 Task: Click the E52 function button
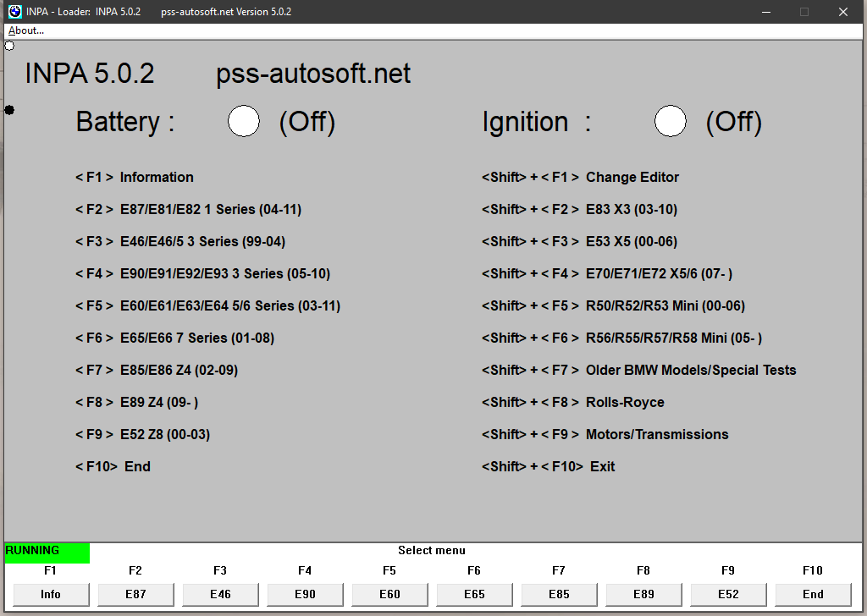pyautogui.click(x=728, y=595)
